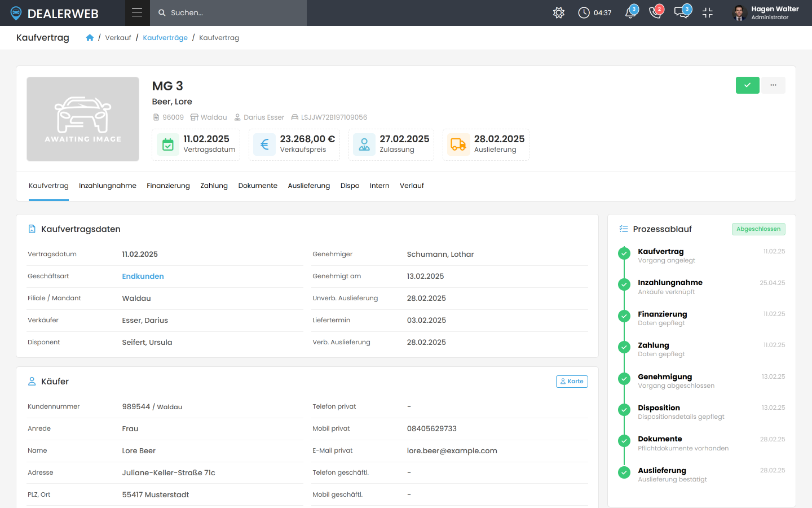
Task: Open the hamburger navigation menu
Action: point(137,12)
